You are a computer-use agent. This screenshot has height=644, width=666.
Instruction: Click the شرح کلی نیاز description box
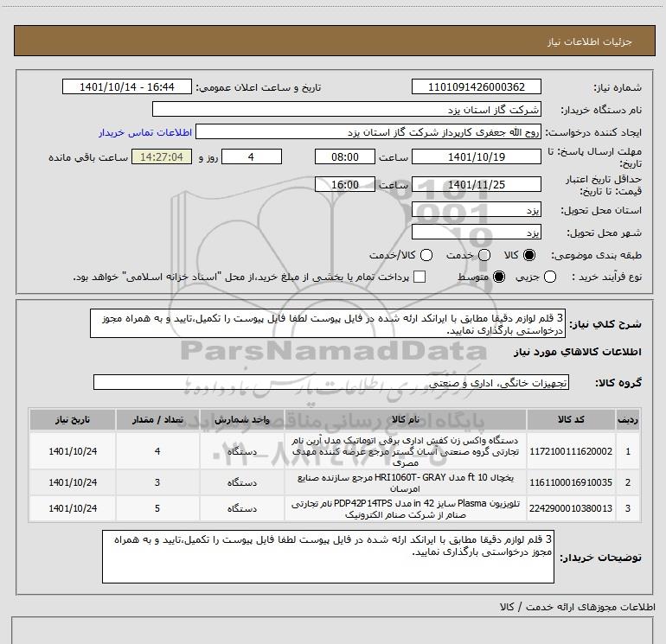coord(328,324)
